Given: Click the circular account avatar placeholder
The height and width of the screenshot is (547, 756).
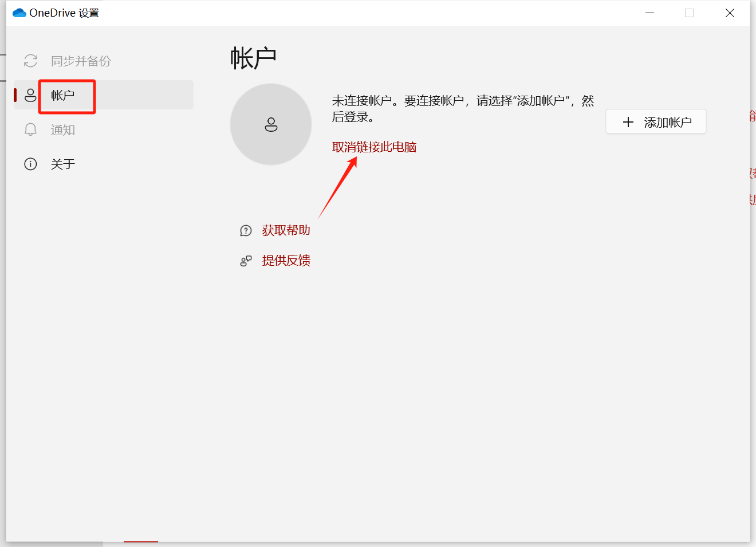Looking at the screenshot, I should click(271, 124).
